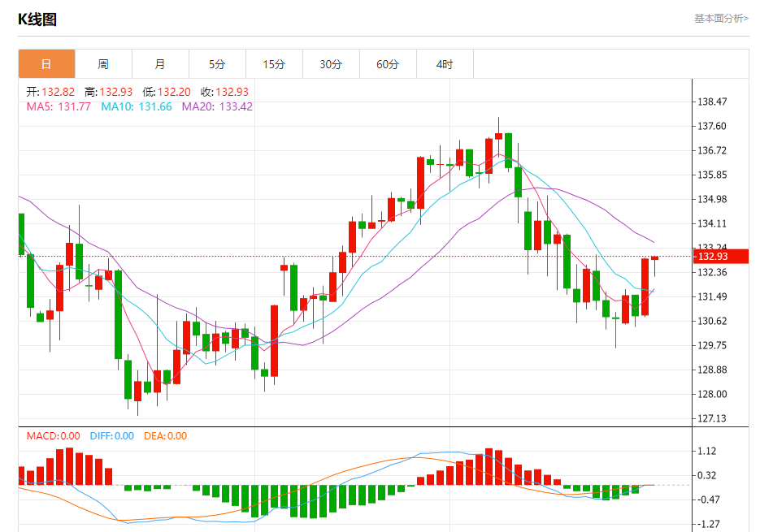Click the 开:132.82 open price value
Image resolution: width=760 pixels, height=532 pixels.
click(x=50, y=92)
